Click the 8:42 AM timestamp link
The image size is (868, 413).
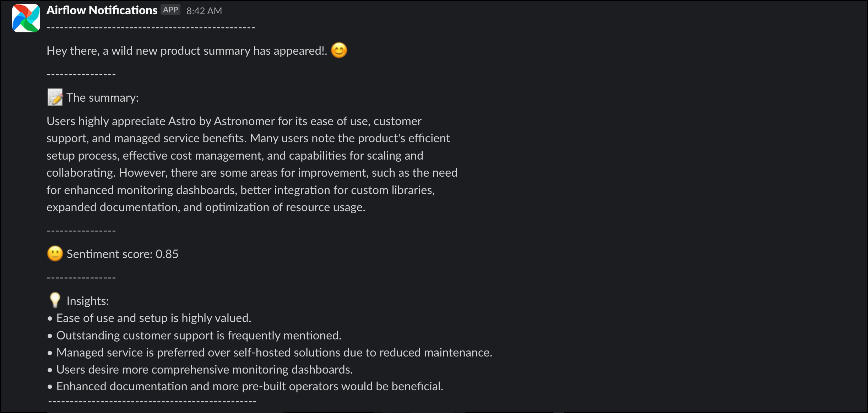[204, 11]
